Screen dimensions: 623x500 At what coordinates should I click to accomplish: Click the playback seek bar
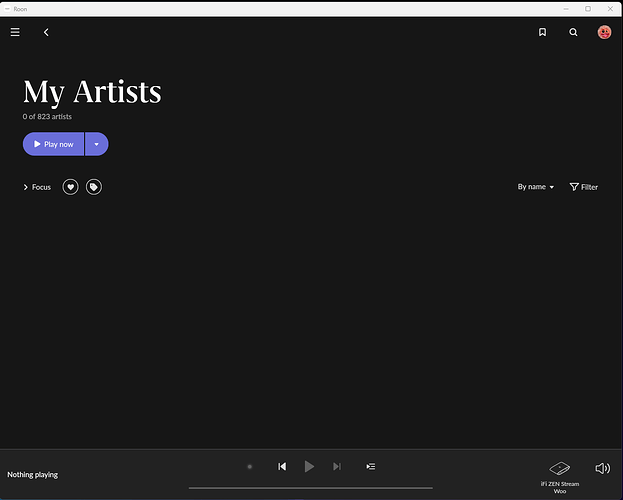311,488
